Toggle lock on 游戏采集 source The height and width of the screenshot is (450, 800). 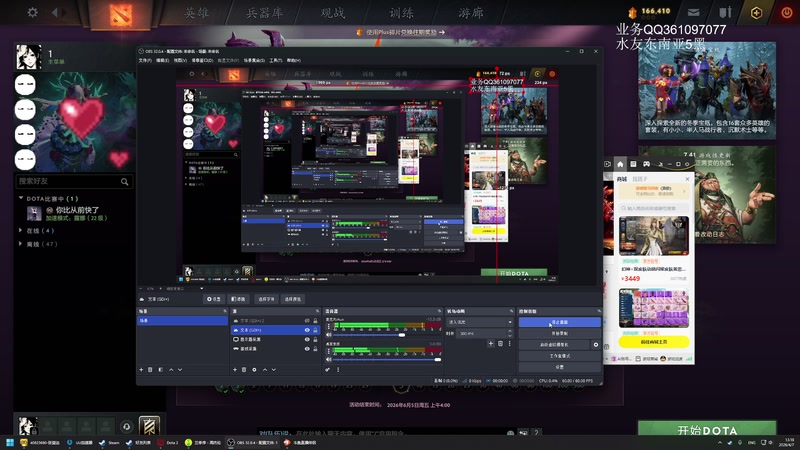[315, 348]
